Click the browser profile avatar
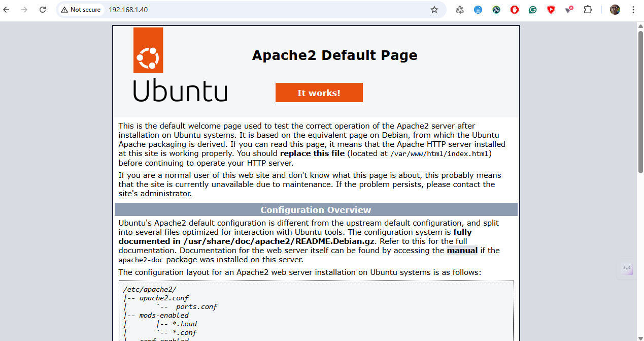644x341 pixels. (x=615, y=10)
